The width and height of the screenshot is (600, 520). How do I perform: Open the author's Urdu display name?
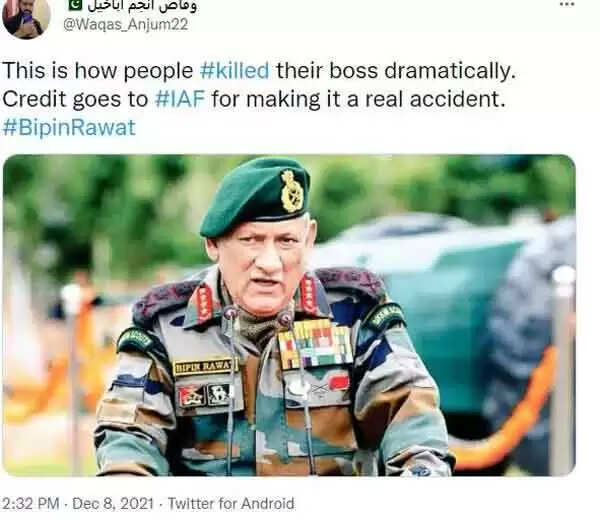pyautogui.click(x=142, y=6)
